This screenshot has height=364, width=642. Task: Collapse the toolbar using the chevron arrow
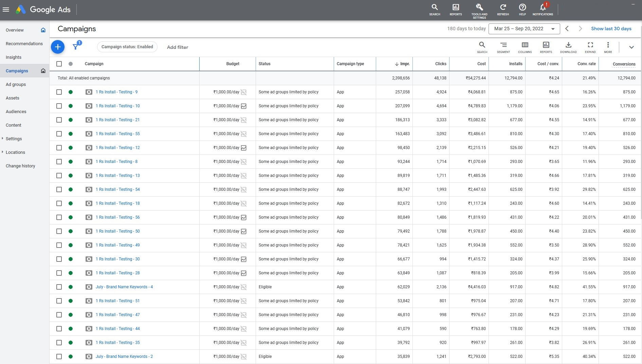(x=631, y=47)
